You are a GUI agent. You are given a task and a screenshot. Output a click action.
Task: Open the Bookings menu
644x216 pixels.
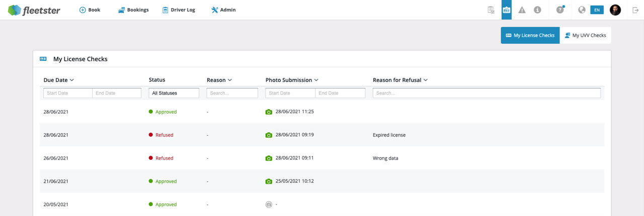[133, 10]
